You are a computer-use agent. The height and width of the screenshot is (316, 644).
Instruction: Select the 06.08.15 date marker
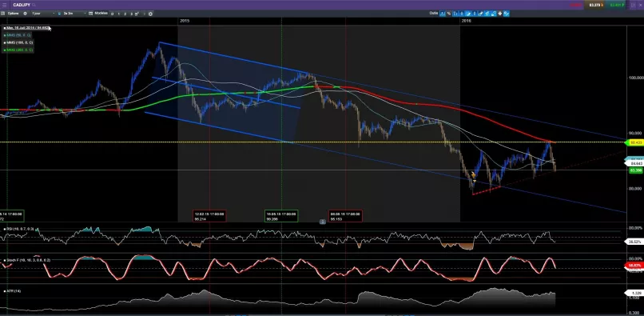click(345, 216)
